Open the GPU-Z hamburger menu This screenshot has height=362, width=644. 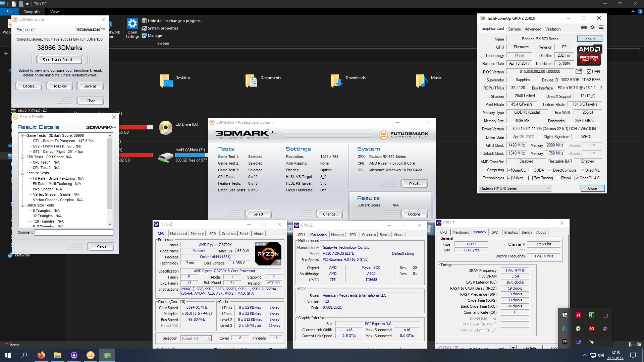(x=601, y=27)
